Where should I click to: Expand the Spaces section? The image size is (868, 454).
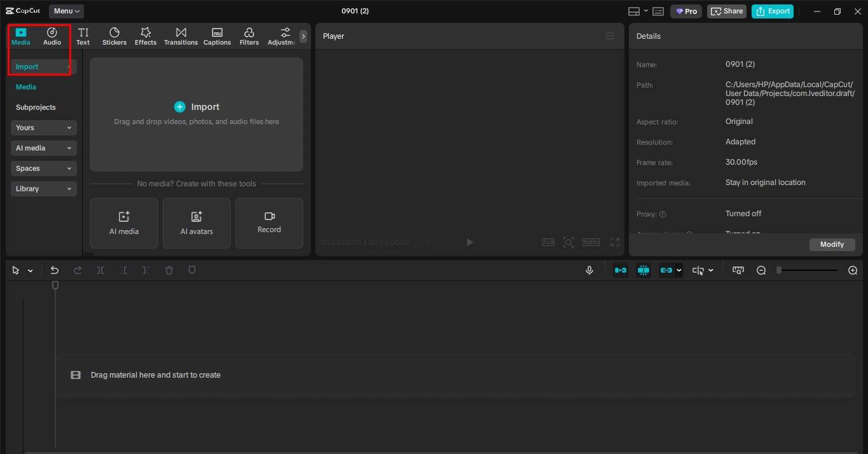(43, 169)
